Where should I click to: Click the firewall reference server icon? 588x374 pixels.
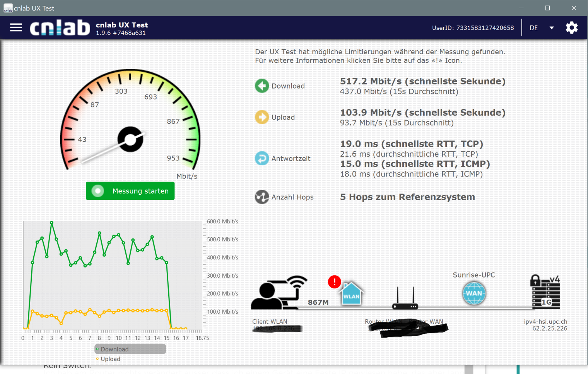545,292
